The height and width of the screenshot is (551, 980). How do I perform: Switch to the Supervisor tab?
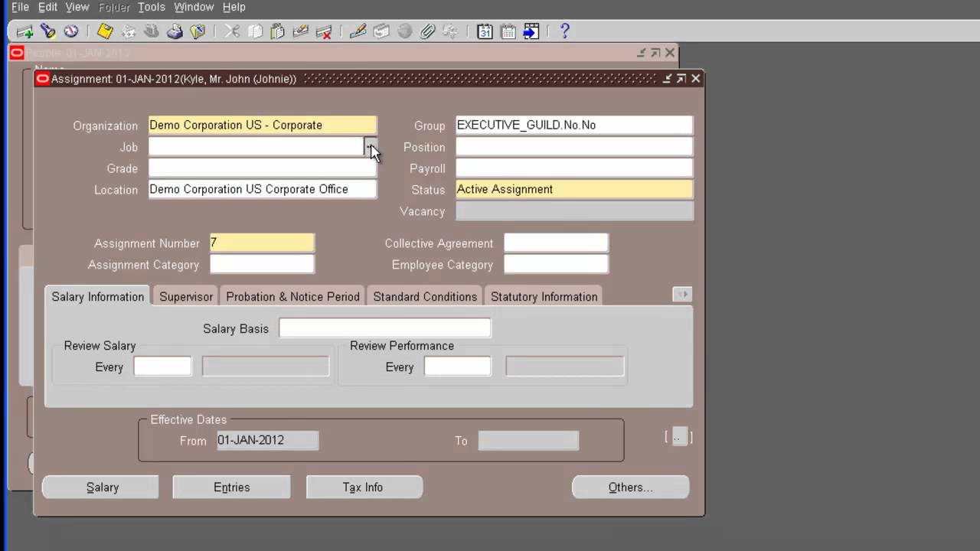pos(186,296)
